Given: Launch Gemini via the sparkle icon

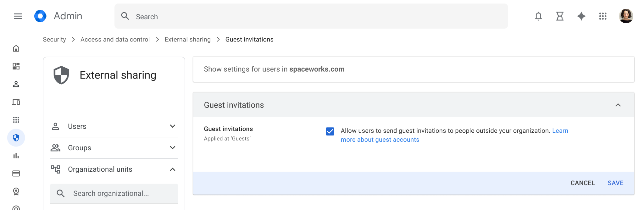Looking at the screenshot, I should tap(581, 16).
